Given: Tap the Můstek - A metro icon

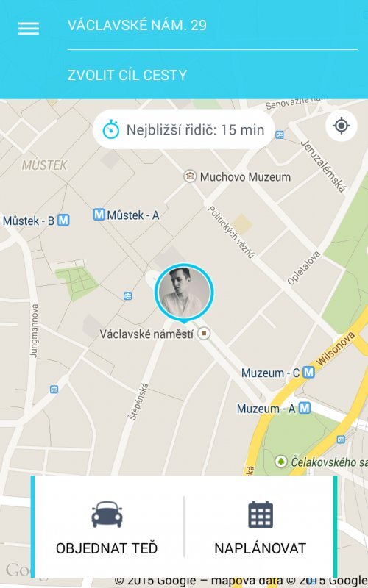Looking at the screenshot, I should tap(99, 215).
